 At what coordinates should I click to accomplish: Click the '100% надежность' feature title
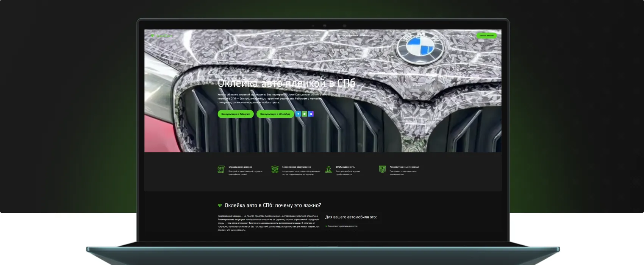(345, 167)
